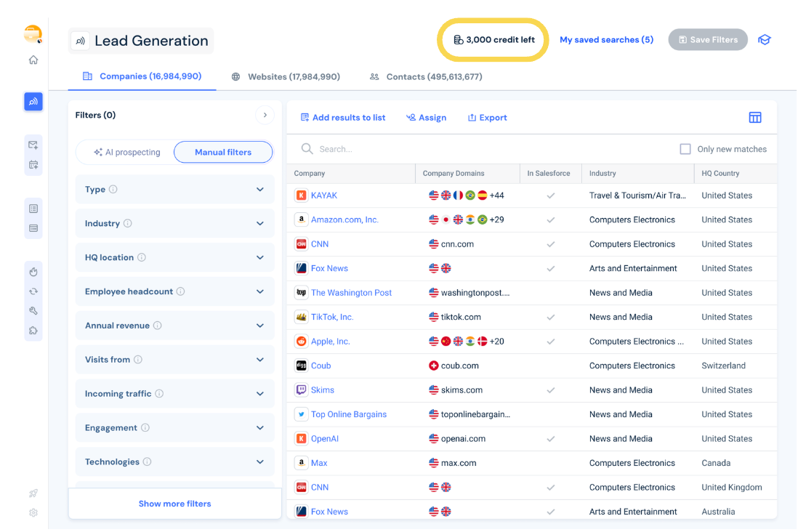The height and width of the screenshot is (532, 798).
Task: Open the Companies tab
Action: tap(142, 76)
